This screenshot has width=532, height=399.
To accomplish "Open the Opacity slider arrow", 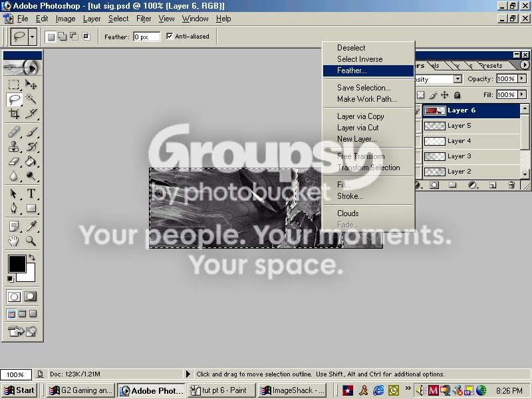I will [522, 78].
